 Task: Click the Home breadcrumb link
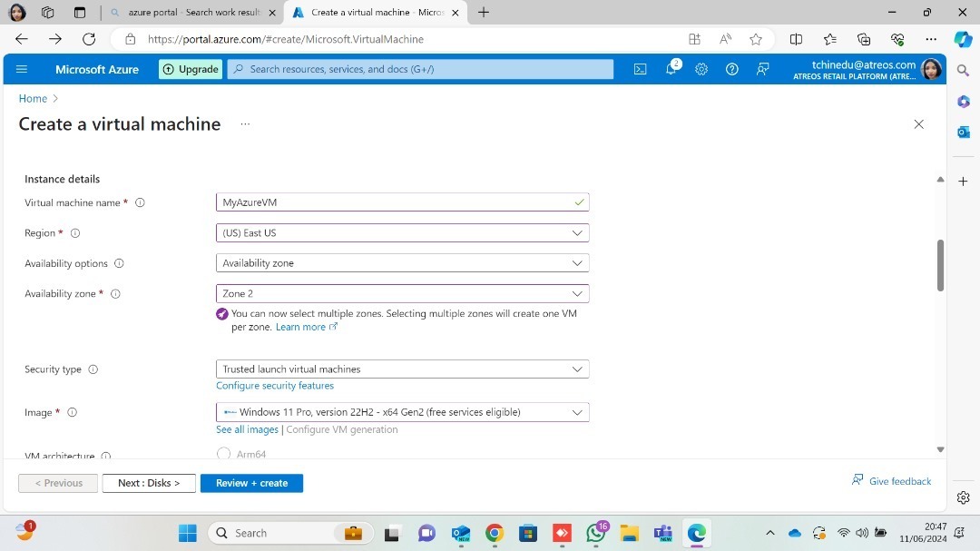pos(33,98)
